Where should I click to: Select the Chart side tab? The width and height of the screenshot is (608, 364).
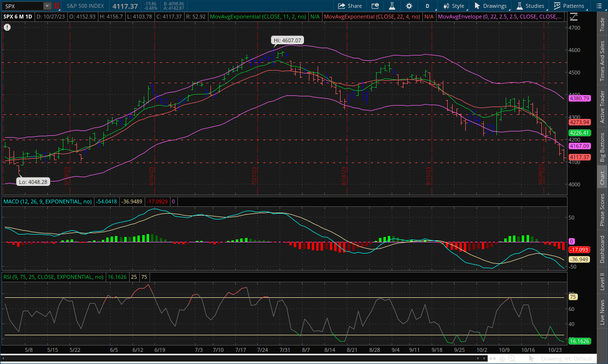click(602, 177)
